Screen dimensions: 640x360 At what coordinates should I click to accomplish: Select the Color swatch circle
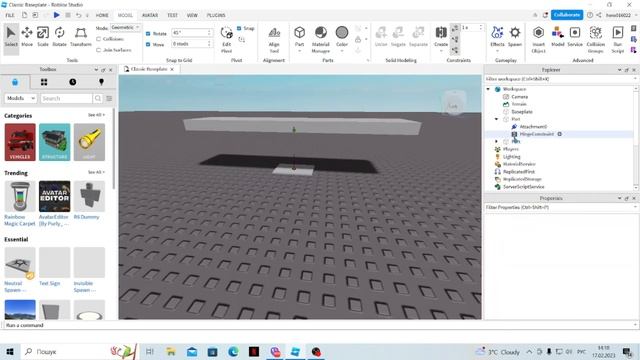[x=342, y=32]
